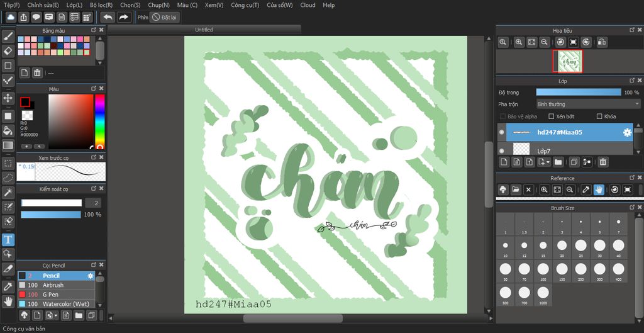Select the Eraser tool in left toolbar

(8, 50)
